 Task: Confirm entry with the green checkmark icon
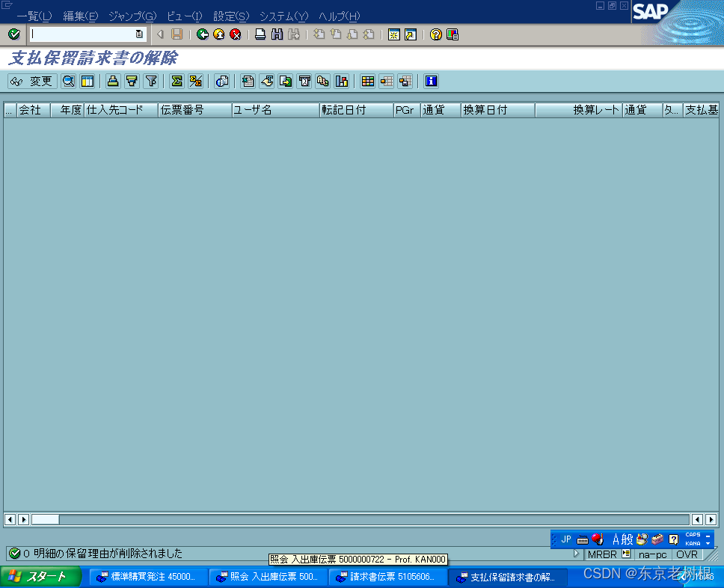pos(13,34)
